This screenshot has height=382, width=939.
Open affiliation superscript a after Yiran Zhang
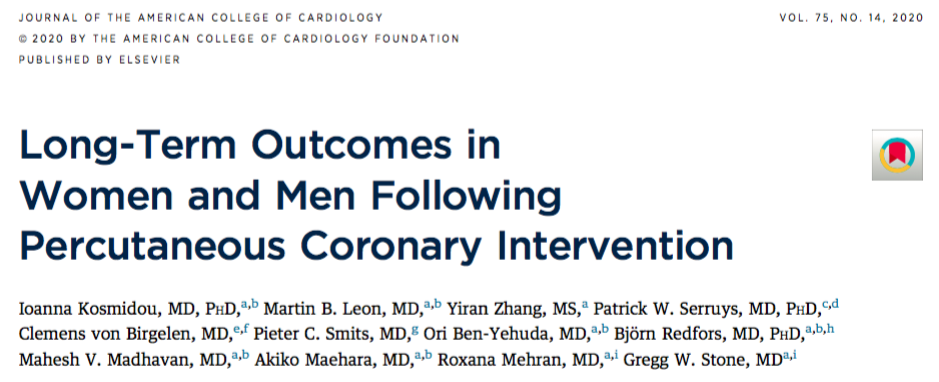tap(584, 305)
